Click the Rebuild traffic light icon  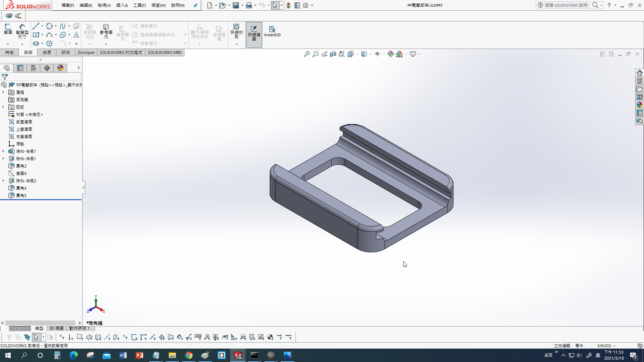pos(288,5)
